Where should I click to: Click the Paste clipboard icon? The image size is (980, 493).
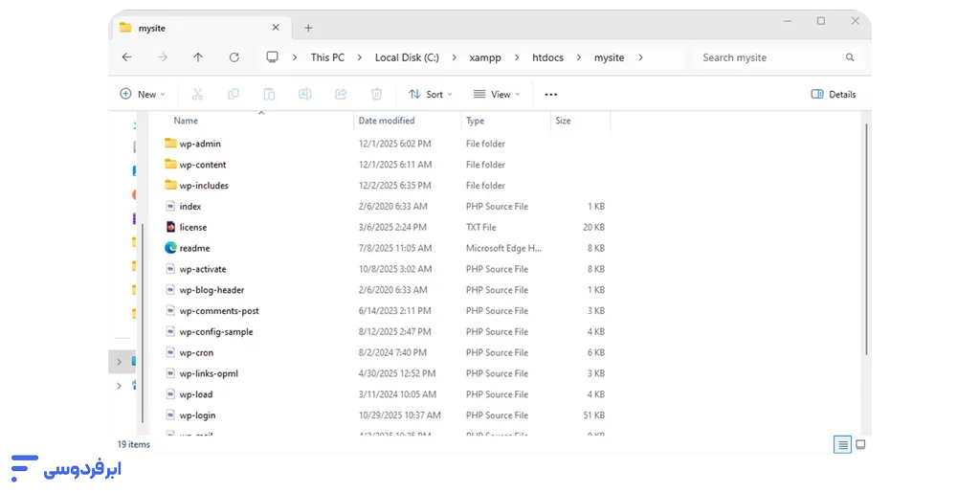coord(269,95)
